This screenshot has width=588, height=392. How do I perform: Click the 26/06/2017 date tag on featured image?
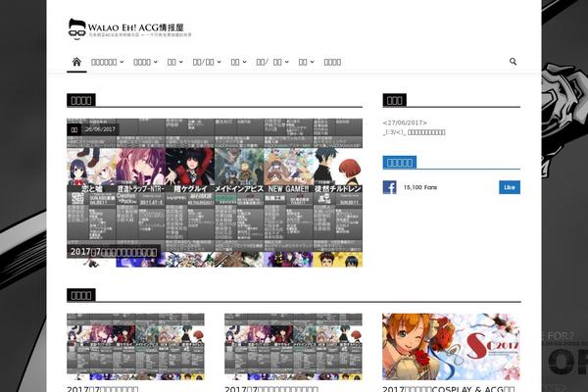point(100,129)
